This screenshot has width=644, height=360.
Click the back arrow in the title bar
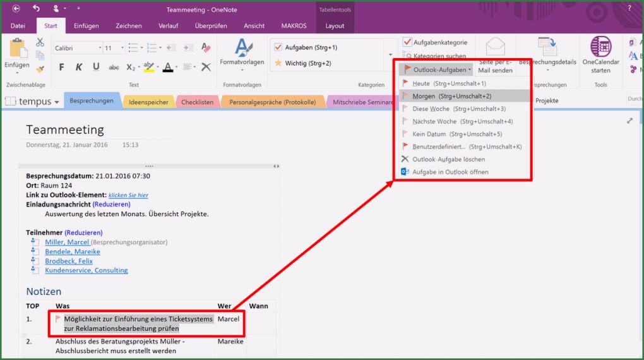click(x=16, y=9)
